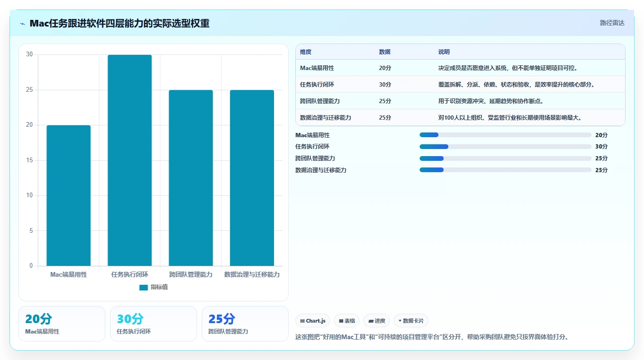Click the y-axis value 30
Screen dimensions: 644x360
coord(29,54)
